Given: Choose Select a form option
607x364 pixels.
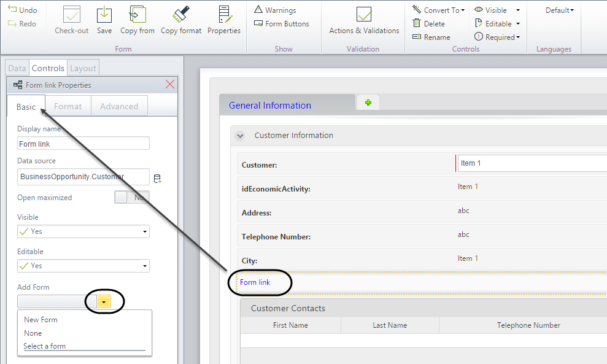Looking at the screenshot, I should [x=45, y=346].
